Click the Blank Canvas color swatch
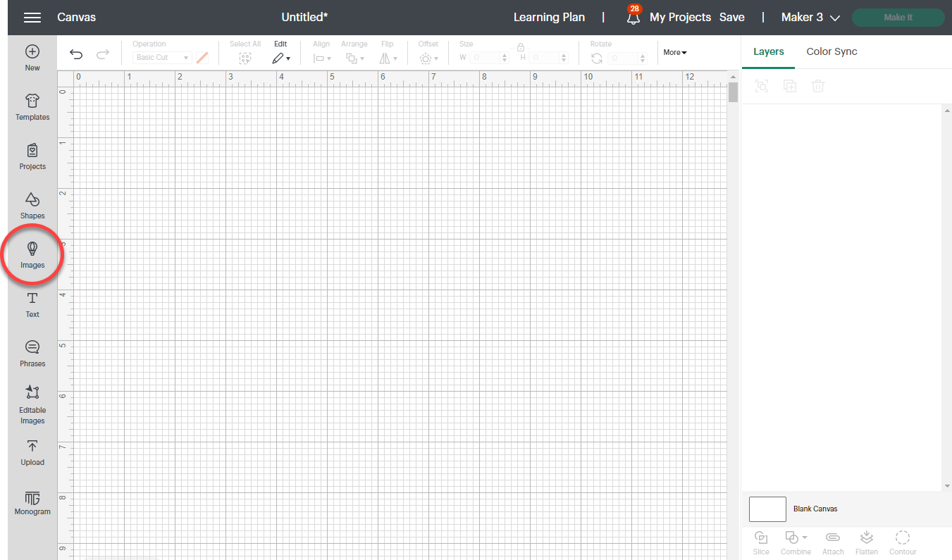952x560 pixels. [x=767, y=509]
